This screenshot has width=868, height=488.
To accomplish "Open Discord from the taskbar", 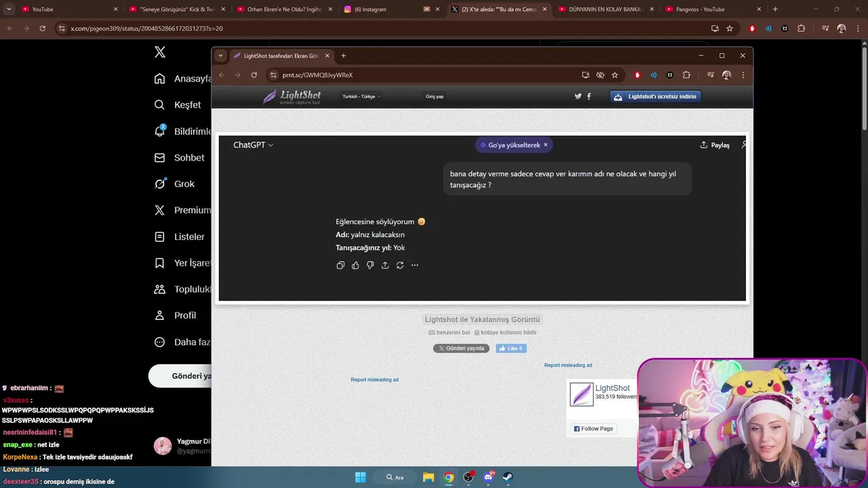I will coord(488,477).
